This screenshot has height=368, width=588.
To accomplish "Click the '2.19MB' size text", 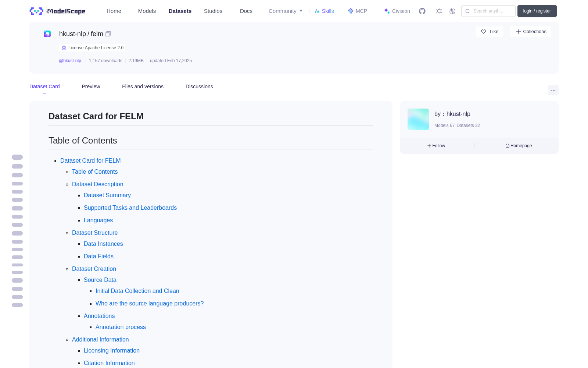I will (x=136, y=61).
